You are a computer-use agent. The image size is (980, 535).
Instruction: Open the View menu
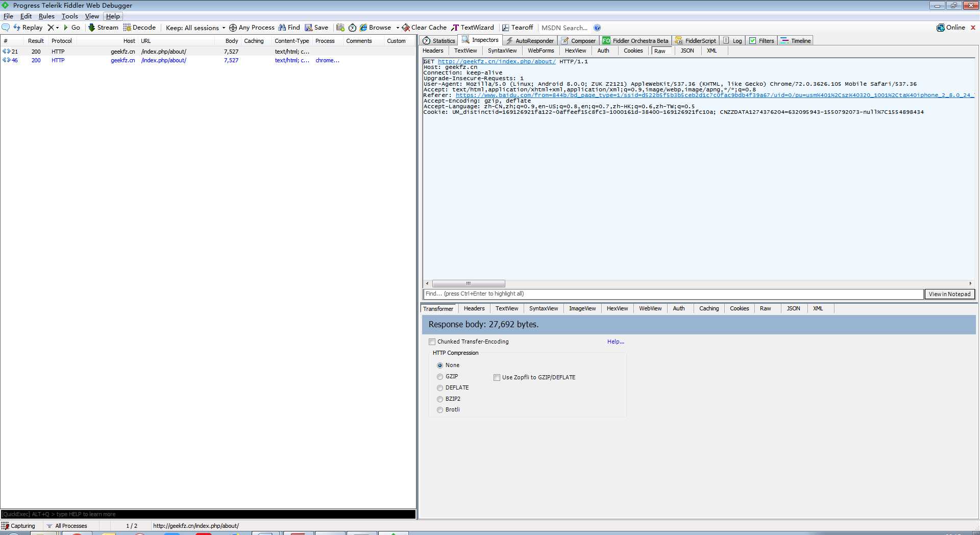tap(92, 16)
